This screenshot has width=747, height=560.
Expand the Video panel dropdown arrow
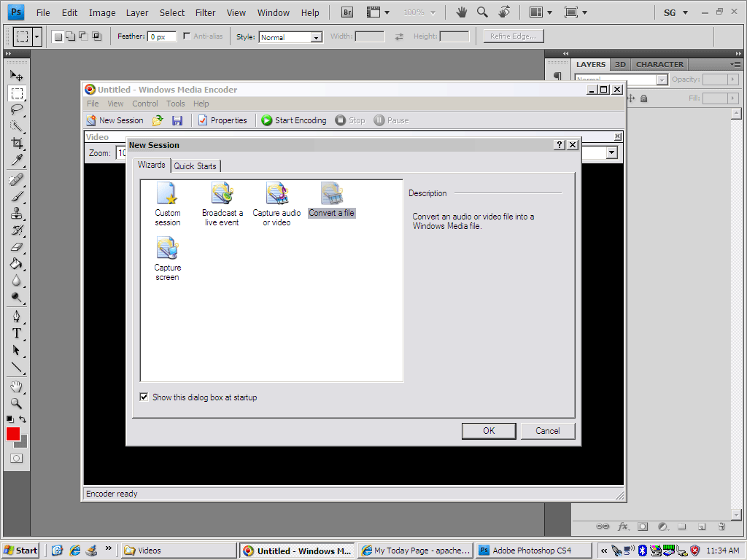(x=612, y=153)
